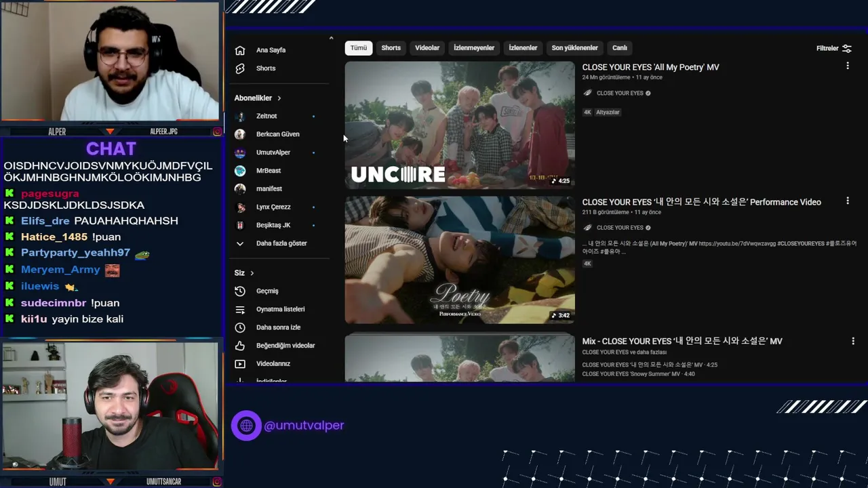Click the sidebar scroll-up caret
This screenshot has height=488, width=868.
point(331,38)
